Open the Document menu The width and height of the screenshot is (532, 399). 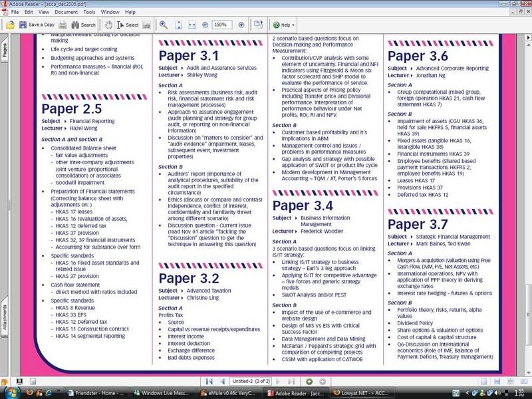pyautogui.click(x=66, y=12)
